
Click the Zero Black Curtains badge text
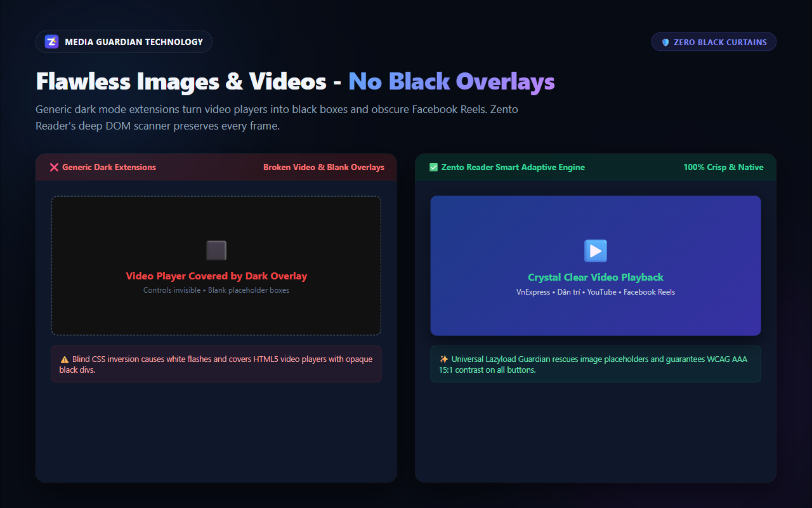tap(720, 43)
